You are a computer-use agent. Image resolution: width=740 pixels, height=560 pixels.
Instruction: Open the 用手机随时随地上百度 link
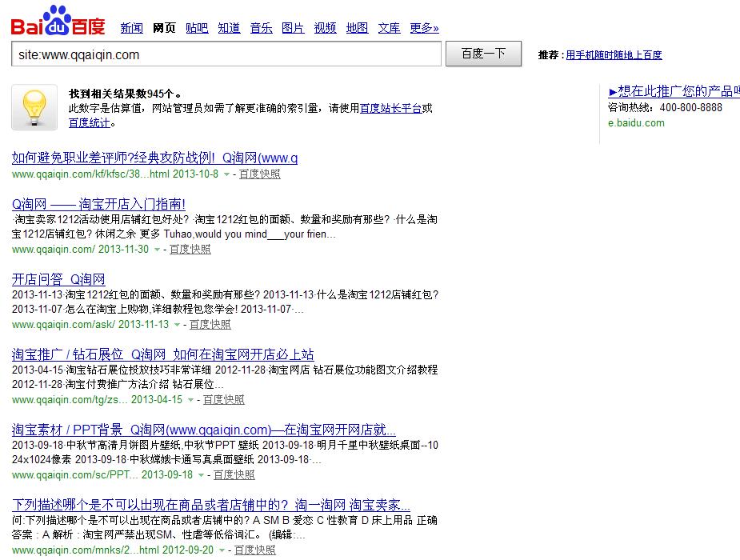tap(614, 55)
